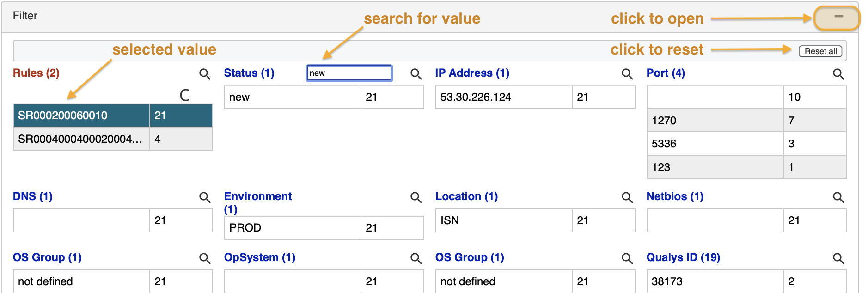
Task: Deselect the highlighted rule SR000200060010
Action: (81, 116)
